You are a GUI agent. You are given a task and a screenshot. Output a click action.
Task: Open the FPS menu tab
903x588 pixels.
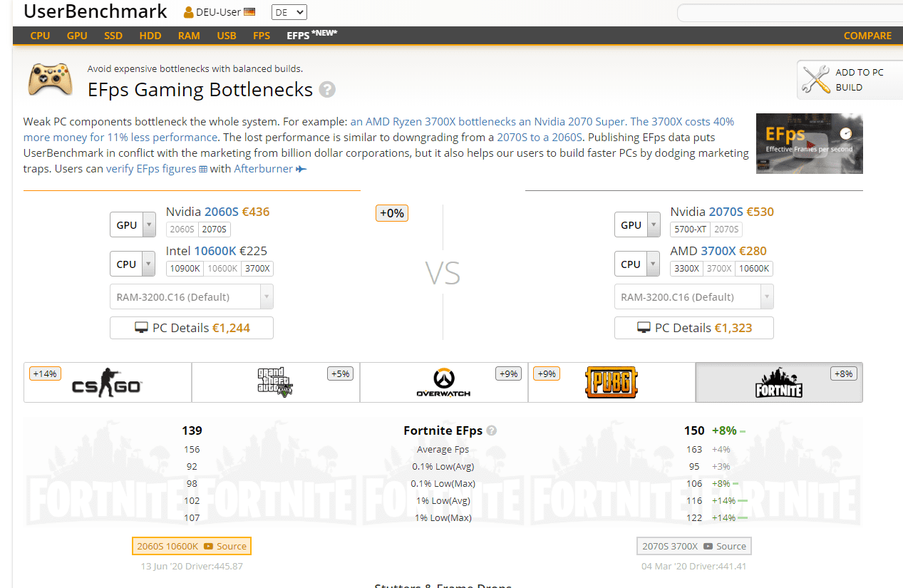click(262, 36)
